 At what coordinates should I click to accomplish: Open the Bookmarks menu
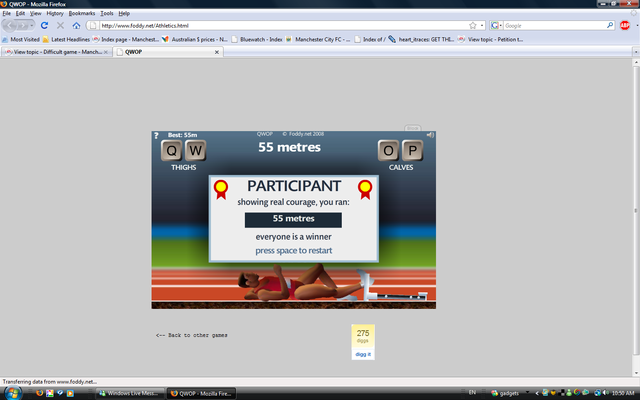[x=82, y=13]
